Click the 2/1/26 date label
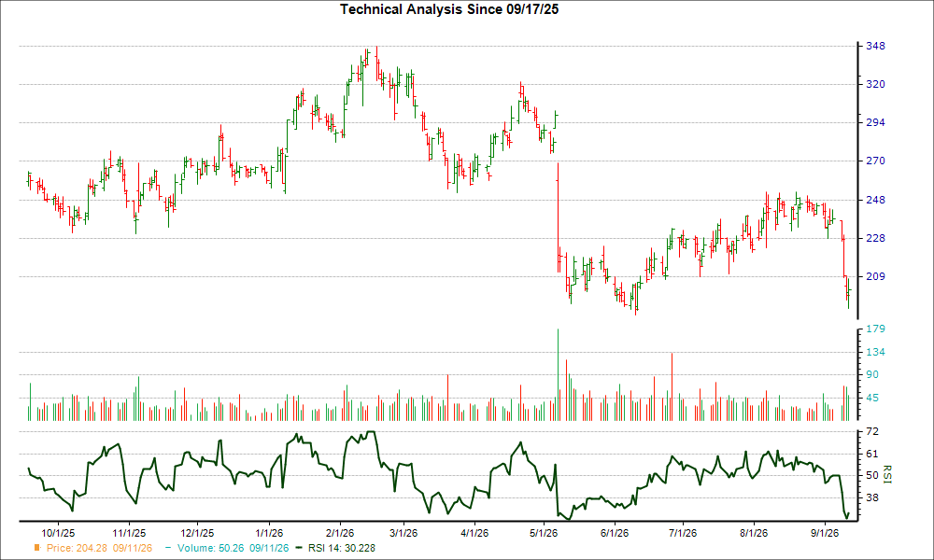The image size is (934, 560). (340, 533)
